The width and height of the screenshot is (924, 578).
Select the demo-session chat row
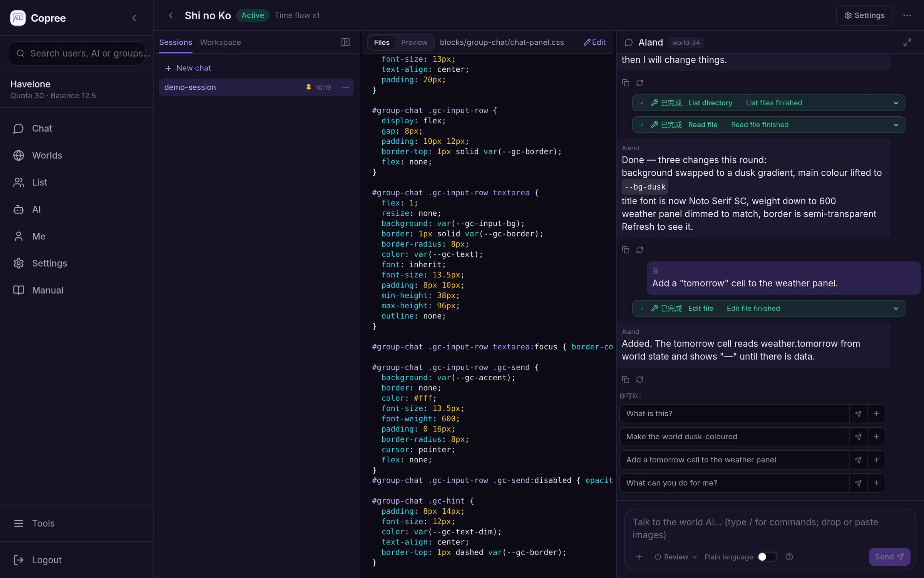(256, 87)
